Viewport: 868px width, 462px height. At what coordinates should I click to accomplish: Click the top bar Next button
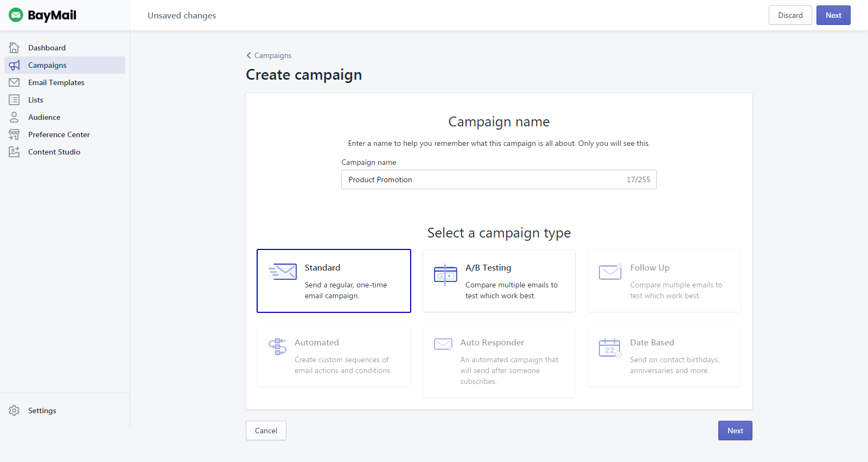click(x=833, y=15)
